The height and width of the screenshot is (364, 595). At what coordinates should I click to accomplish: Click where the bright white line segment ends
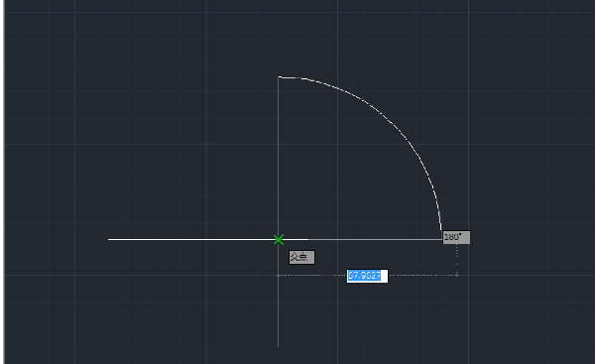click(308, 239)
